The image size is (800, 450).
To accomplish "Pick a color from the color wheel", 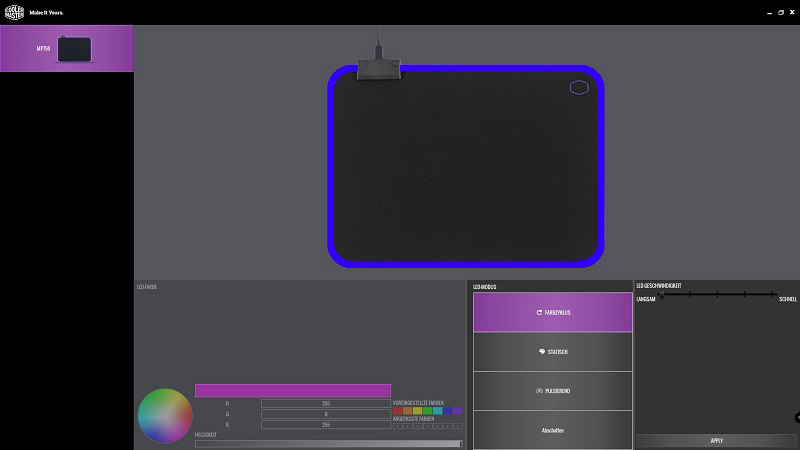I will pos(165,416).
